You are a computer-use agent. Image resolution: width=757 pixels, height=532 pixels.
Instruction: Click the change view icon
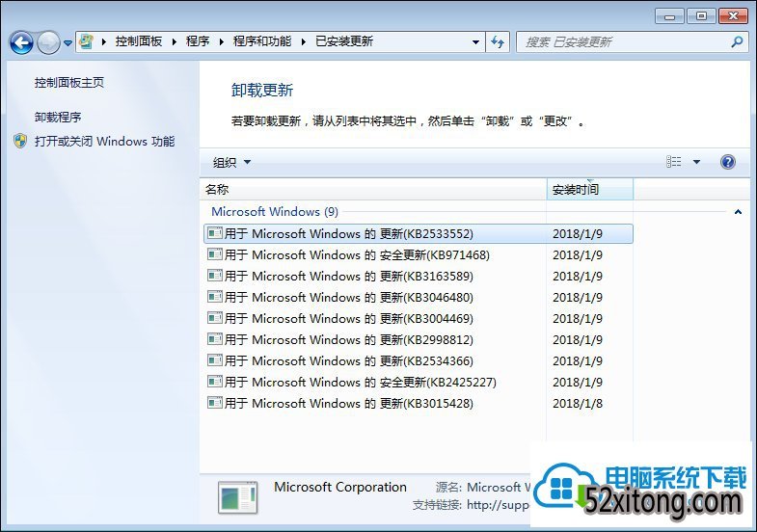pyautogui.click(x=673, y=162)
